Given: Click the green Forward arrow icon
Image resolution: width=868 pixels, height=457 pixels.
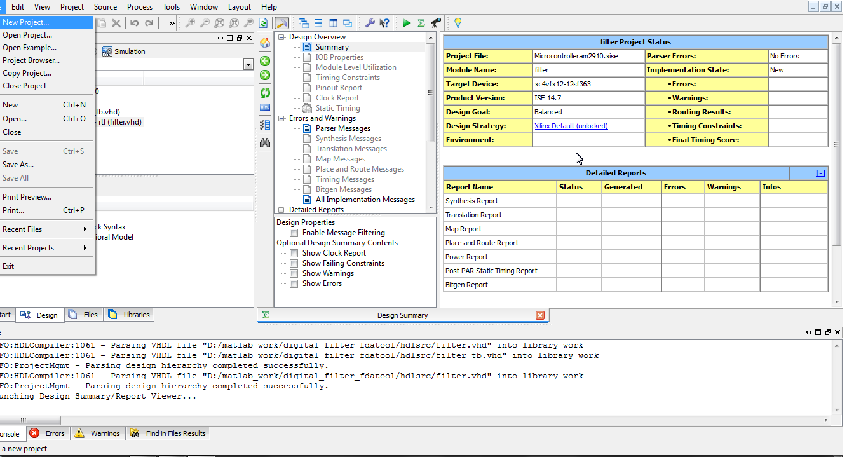Looking at the screenshot, I should tap(265, 75).
